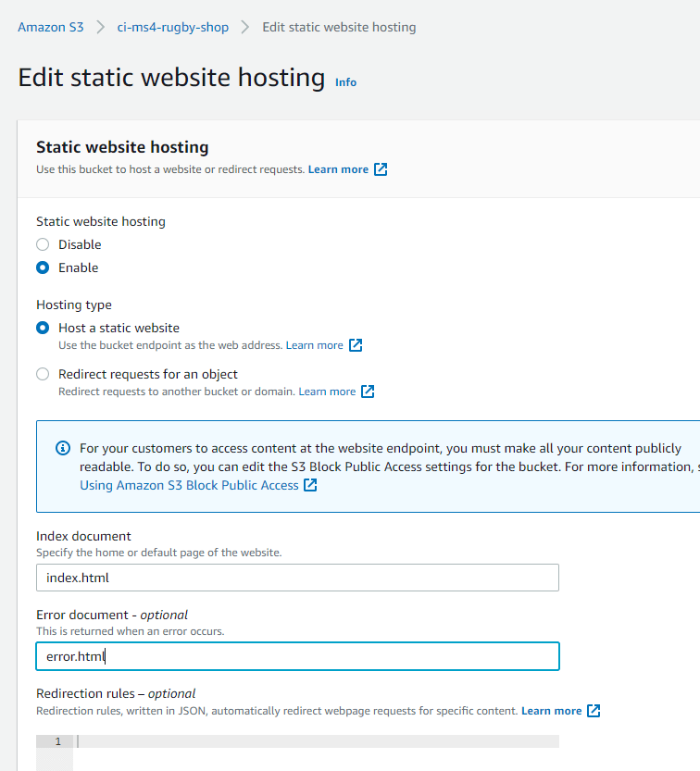Click the breadcrumb chevron after Amazon S3
The width and height of the screenshot is (700, 771).
[100, 27]
